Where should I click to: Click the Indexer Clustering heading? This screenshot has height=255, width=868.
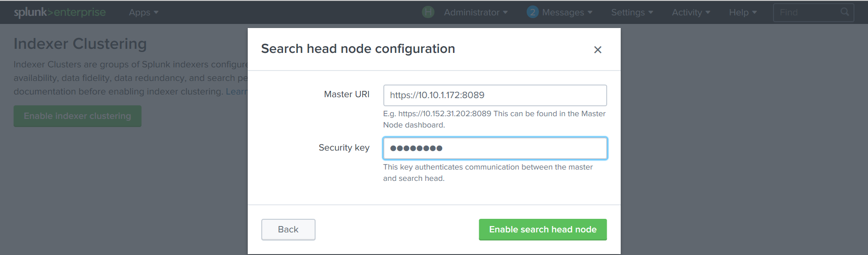click(x=80, y=44)
